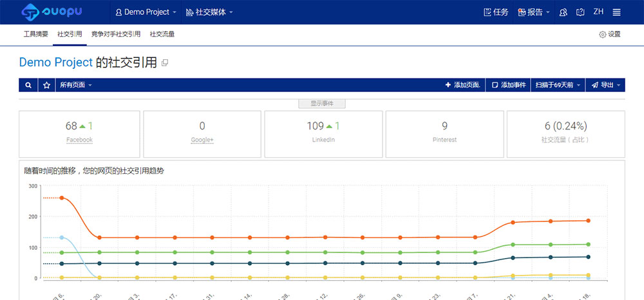Screen dimensions: 644x300
Task: Open the 任务 tasks page
Action: tap(495, 12)
